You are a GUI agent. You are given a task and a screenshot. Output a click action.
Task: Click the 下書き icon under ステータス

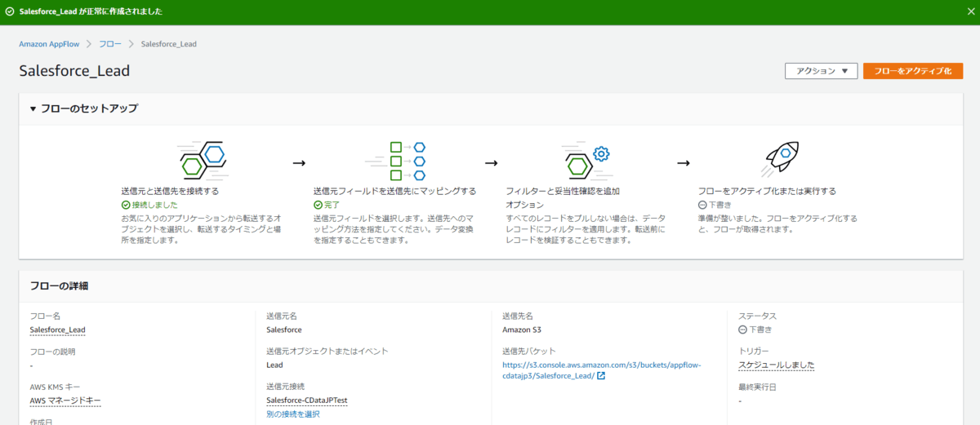point(742,330)
